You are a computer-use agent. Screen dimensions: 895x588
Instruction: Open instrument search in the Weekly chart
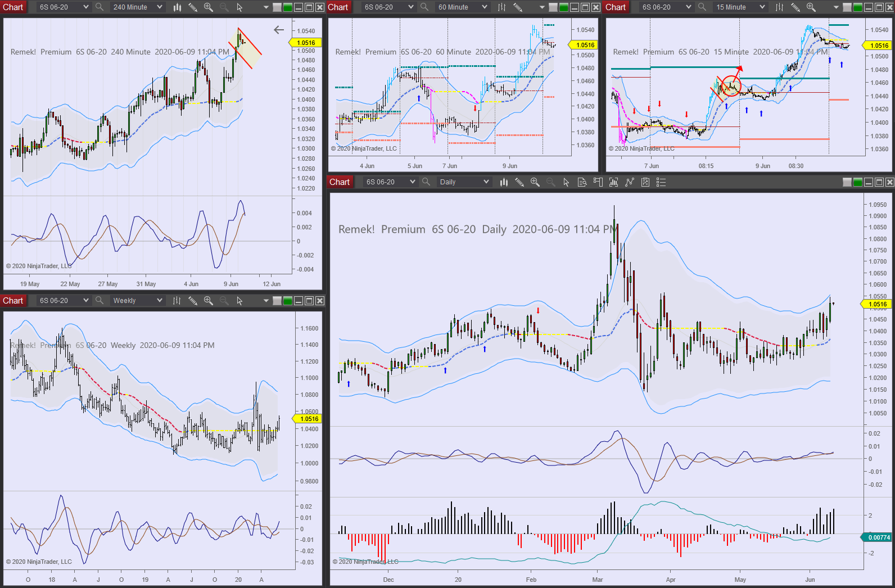[x=100, y=301]
